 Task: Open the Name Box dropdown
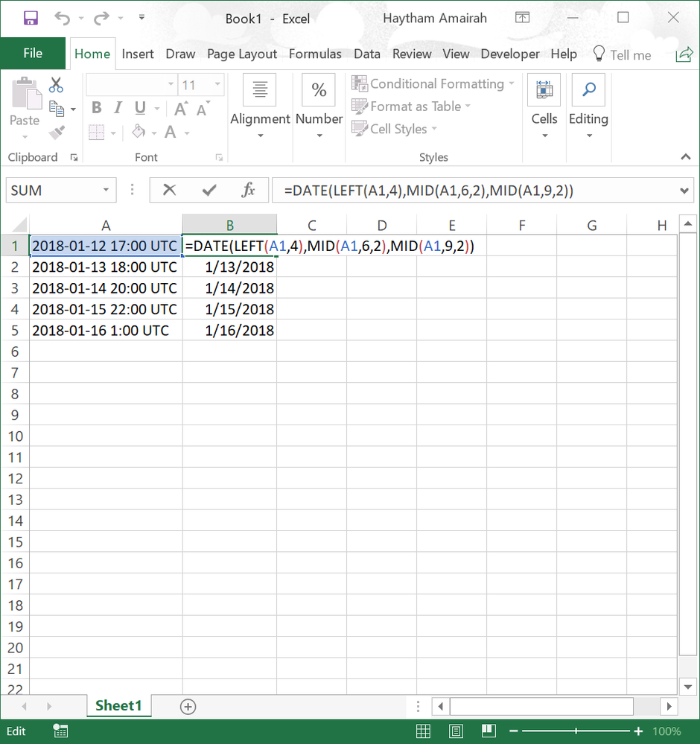[106, 190]
